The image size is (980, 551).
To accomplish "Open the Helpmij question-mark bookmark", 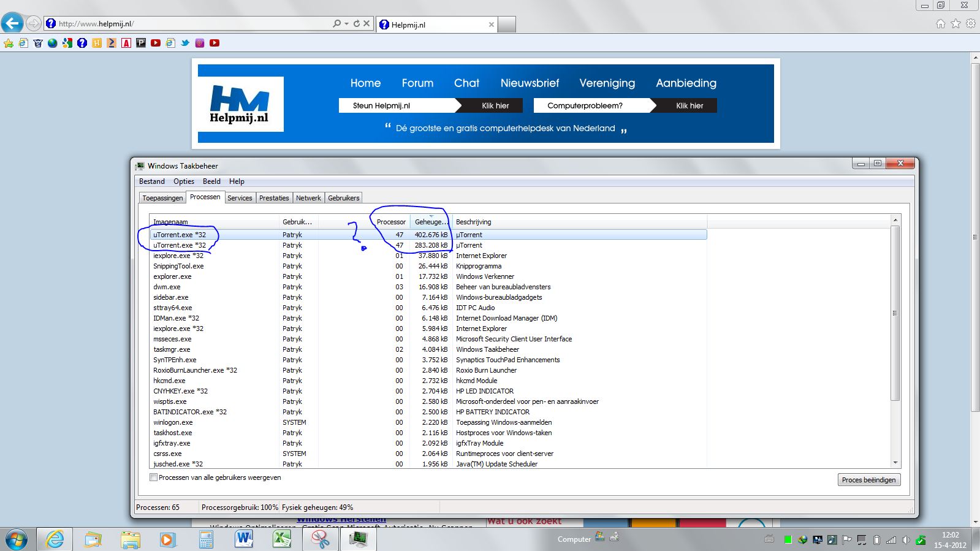I will click(82, 43).
